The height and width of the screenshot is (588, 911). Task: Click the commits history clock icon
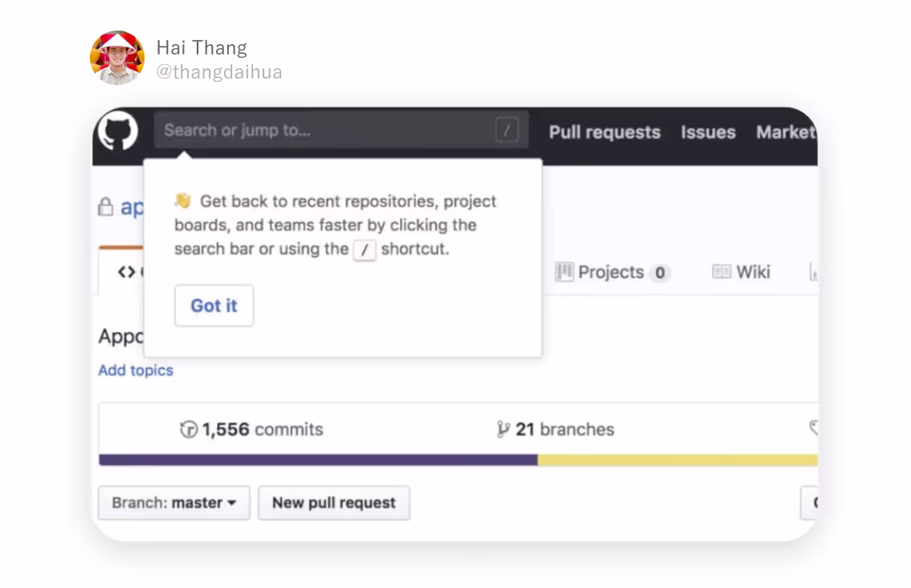[189, 430]
